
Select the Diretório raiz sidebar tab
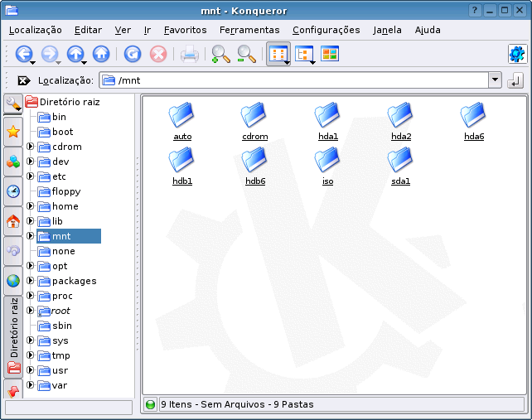tap(13, 337)
